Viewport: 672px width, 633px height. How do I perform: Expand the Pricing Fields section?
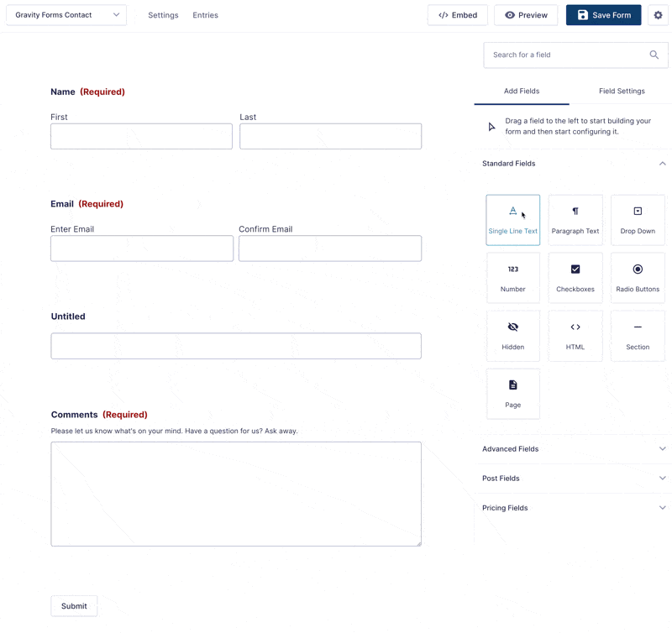[x=574, y=508]
